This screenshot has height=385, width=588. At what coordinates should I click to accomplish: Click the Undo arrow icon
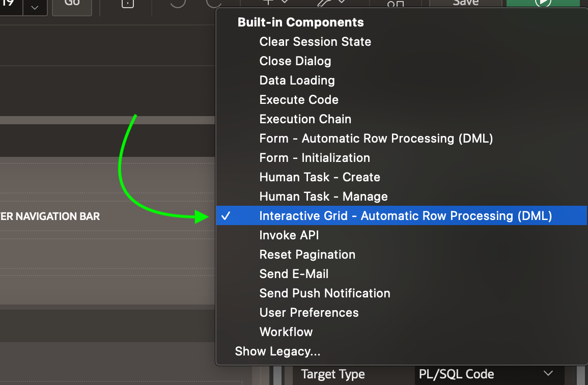178,3
